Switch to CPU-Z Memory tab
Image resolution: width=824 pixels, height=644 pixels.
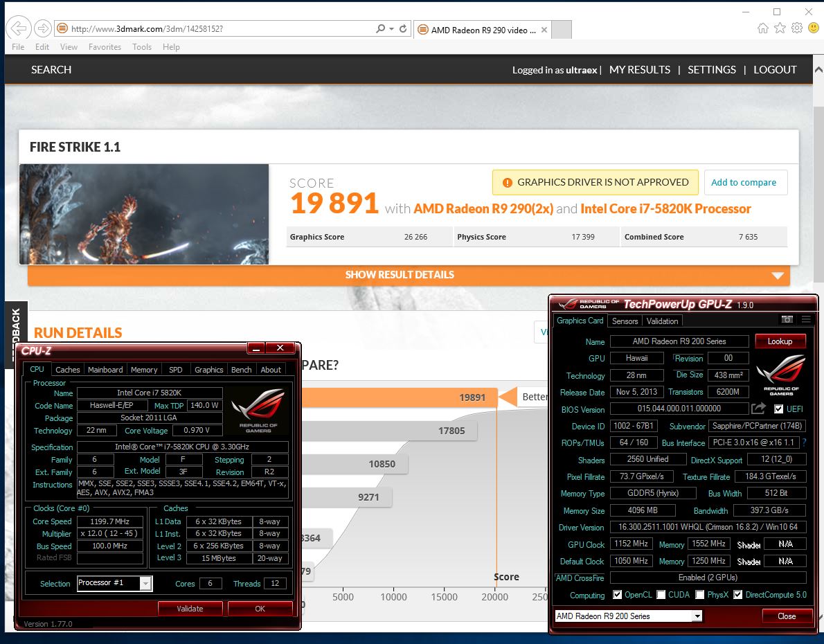(144, 370)
